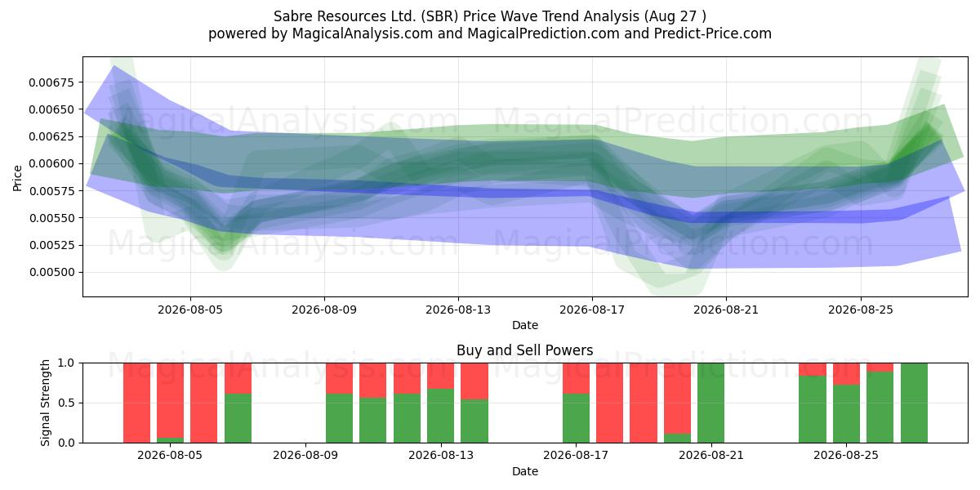Click the 2026-08-09 date tick under the price chart

[x=324, y=310]
